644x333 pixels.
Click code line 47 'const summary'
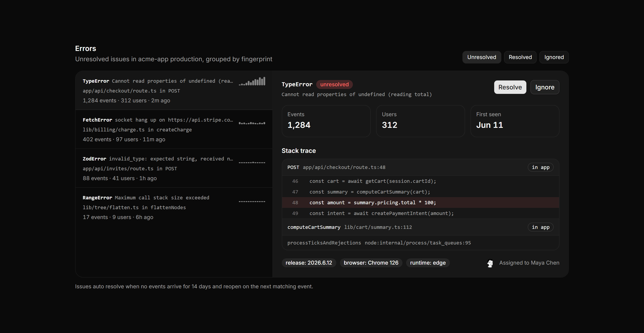coord(420,192)
